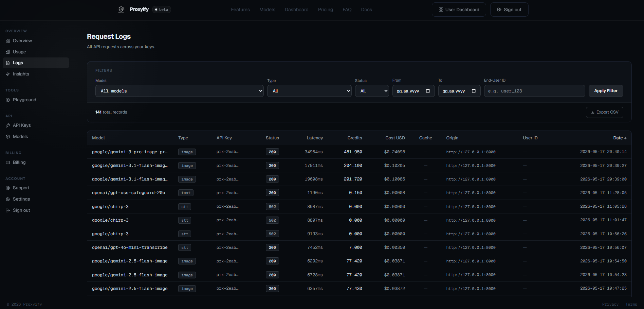Click the 2026-05-17 10:47:25 date cell

pyautogui.click(x=603, y=288)
